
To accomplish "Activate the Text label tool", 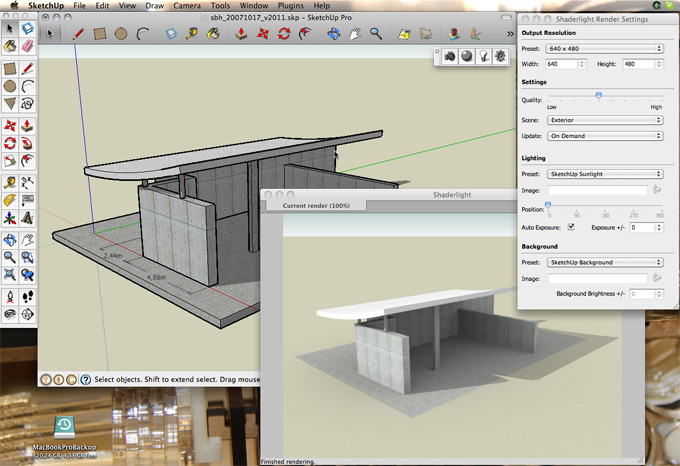I will [27, 200].
